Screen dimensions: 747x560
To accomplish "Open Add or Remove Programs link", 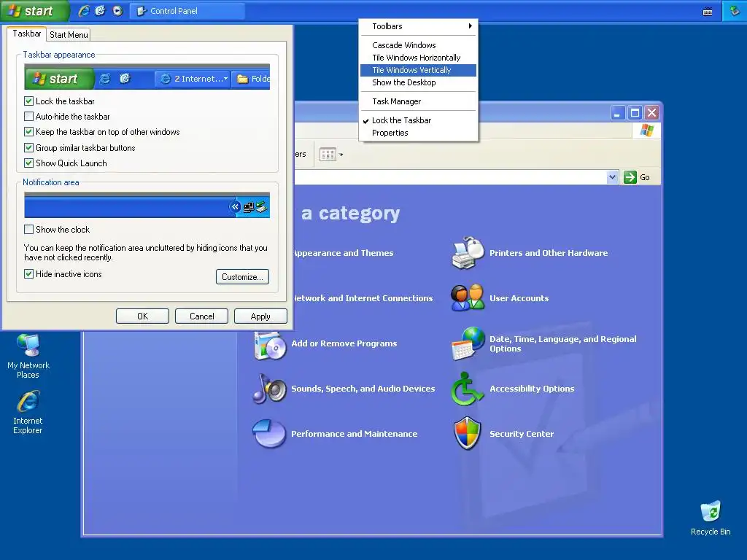I will [x=344, y=343].
